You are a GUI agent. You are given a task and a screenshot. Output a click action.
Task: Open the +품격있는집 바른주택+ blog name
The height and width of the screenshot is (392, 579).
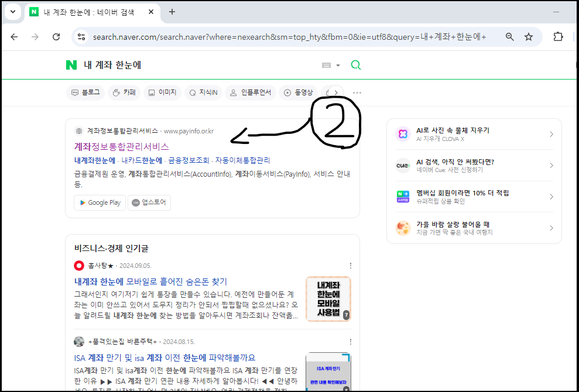click(122, 342)
